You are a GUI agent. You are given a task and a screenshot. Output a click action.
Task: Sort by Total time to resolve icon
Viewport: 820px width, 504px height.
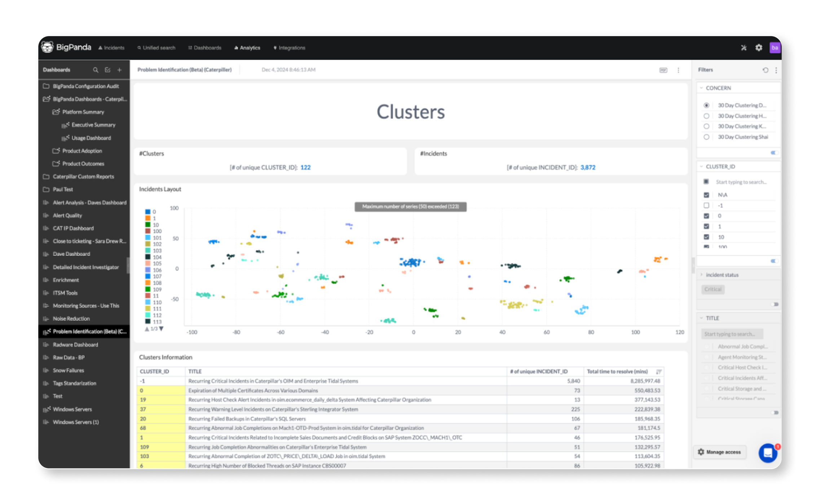click(658, 372)
